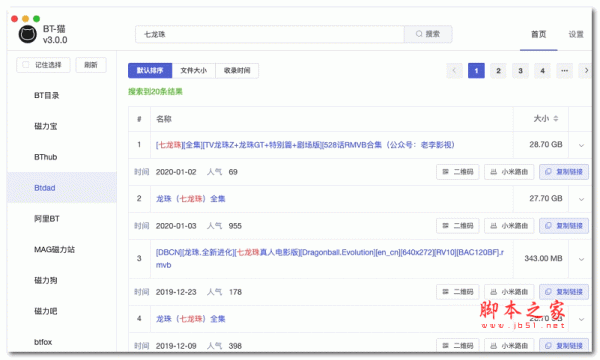Click the pagination ellipsis for more pages

click(564, 70)
